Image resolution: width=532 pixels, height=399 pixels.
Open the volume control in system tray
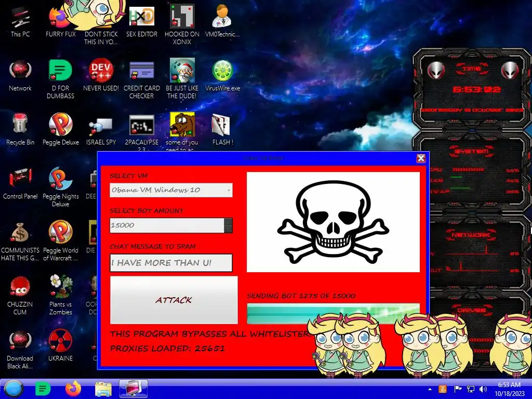[483, 389]
